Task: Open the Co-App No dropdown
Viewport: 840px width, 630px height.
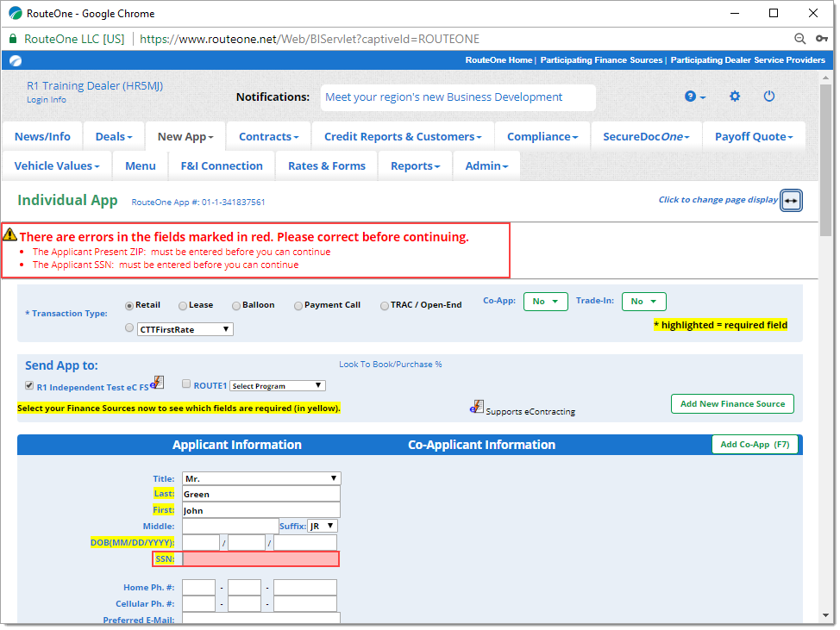Action: tap(545, 302)
